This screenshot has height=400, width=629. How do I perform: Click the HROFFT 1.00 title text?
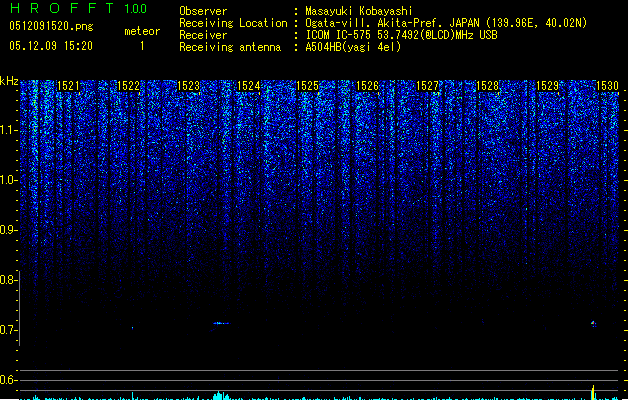tap(79, 8)
